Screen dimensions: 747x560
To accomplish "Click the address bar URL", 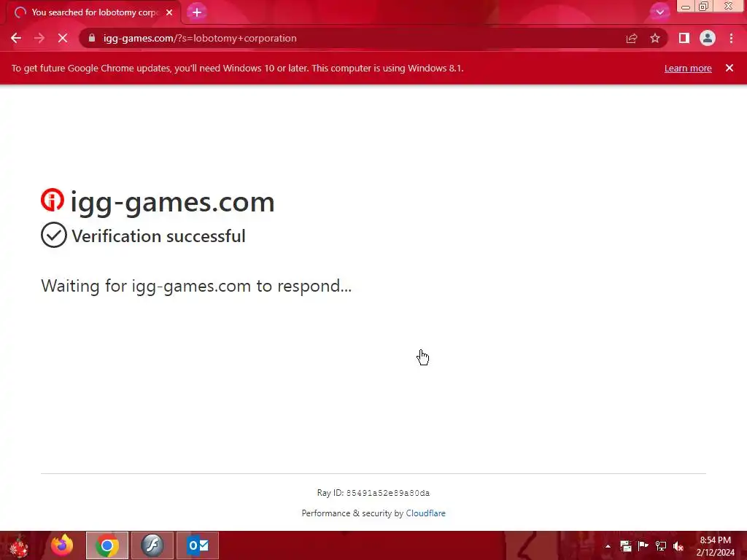I will tap(200, 38).
